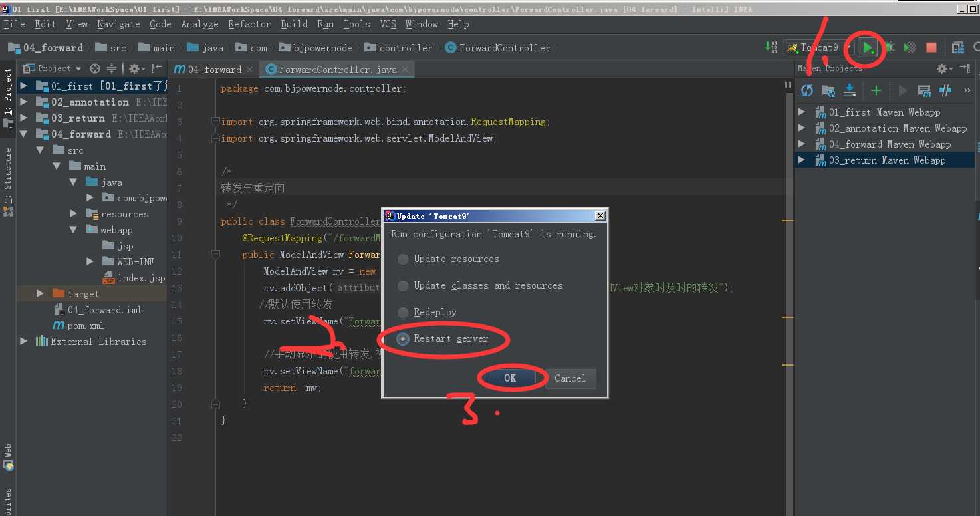Viewport: 980px width, 516px height.
Task: Open the Tomcat9 run configuration dropdown
Action: [x=819, y=48]
